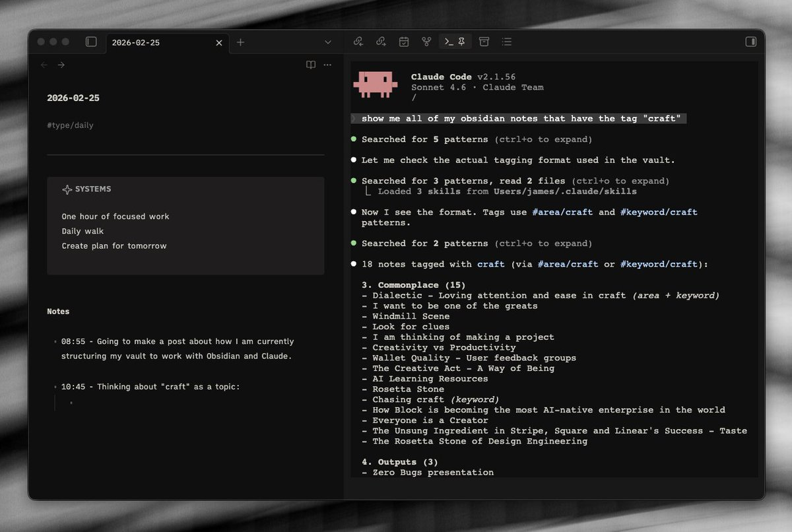Viewport: 792px width, 532px height.
Task: Open the archive box panel icon
Action: [484, 42]
